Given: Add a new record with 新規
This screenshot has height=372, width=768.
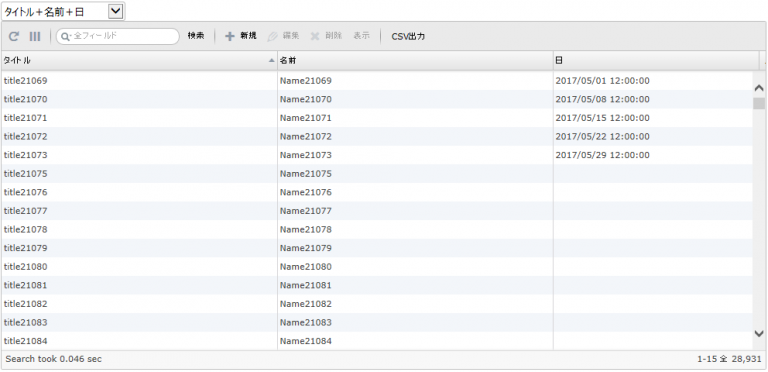Looking at the screenshot, I should coord(240,36).
